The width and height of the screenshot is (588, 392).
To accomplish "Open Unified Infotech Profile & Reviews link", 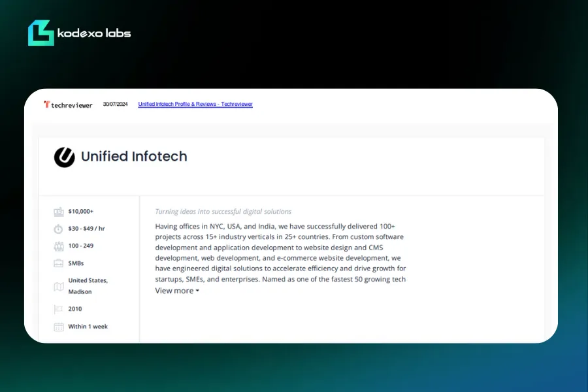I will tap(195, 104).
